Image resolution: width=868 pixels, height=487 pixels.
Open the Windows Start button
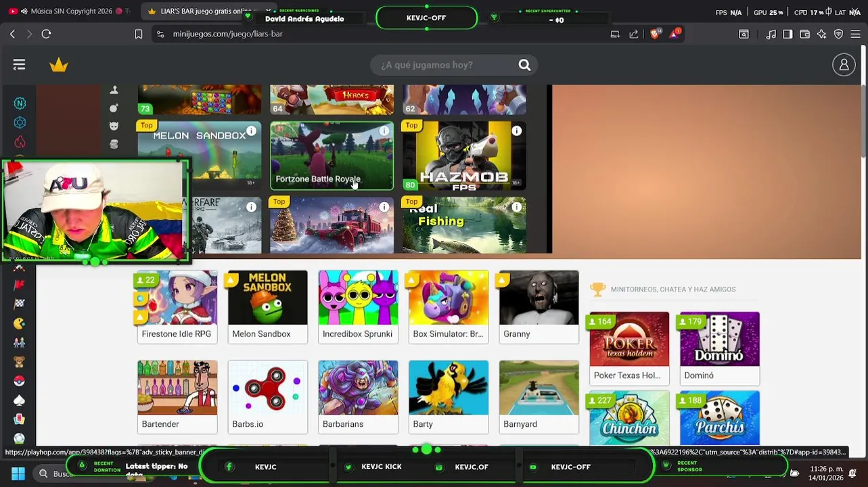[18, 473]
